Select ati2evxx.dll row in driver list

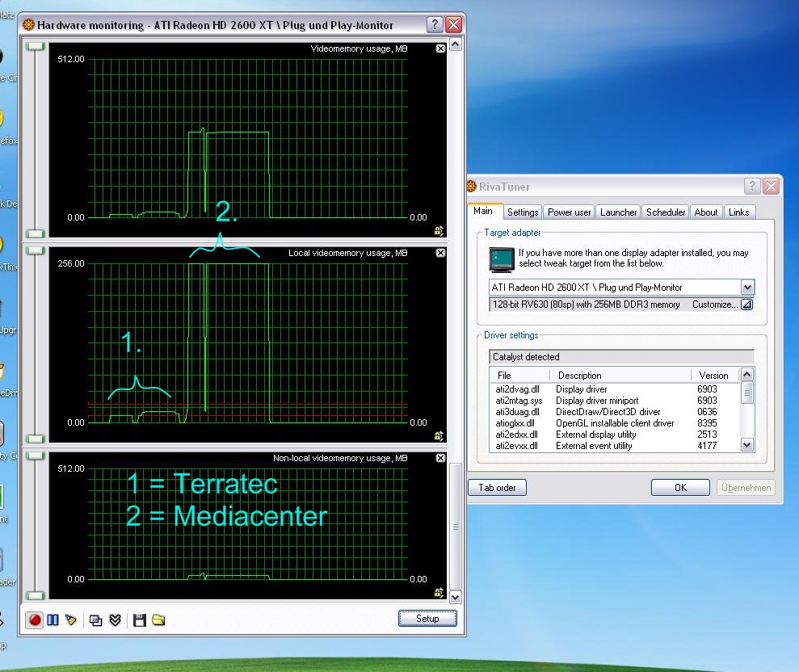coord(615,445)
